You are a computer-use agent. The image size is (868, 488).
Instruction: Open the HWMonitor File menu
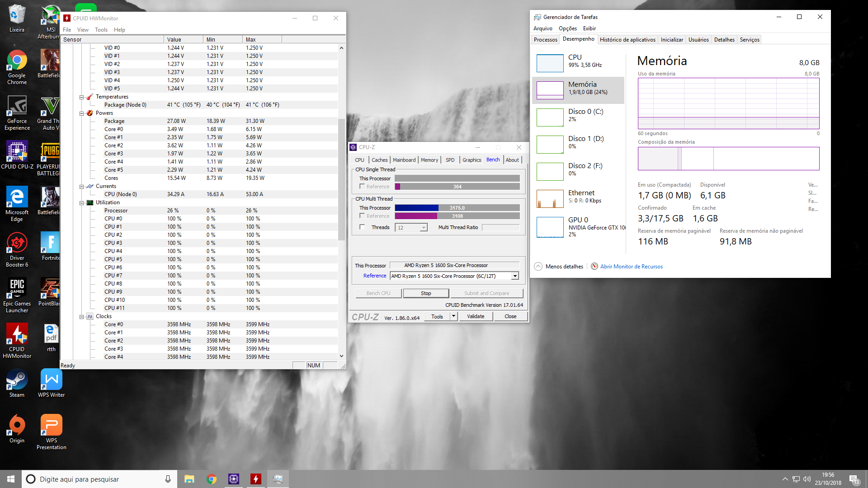click(67, 30)
